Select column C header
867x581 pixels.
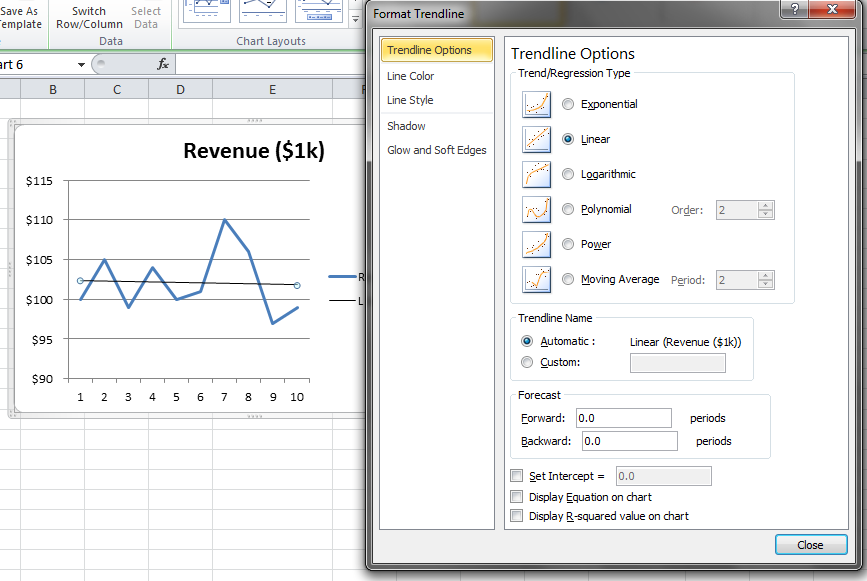tap(117, 90)
